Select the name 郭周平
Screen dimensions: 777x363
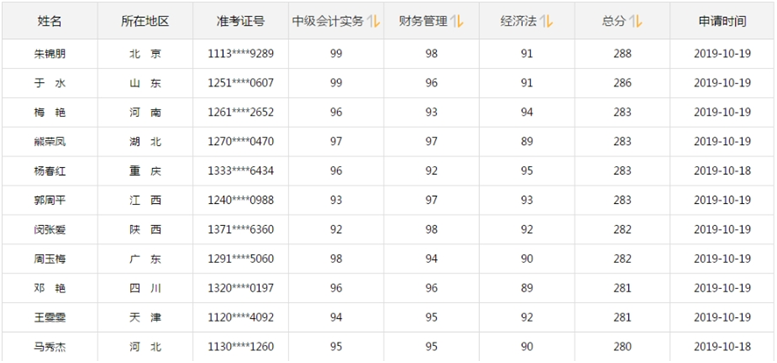[x=50, y=200]
